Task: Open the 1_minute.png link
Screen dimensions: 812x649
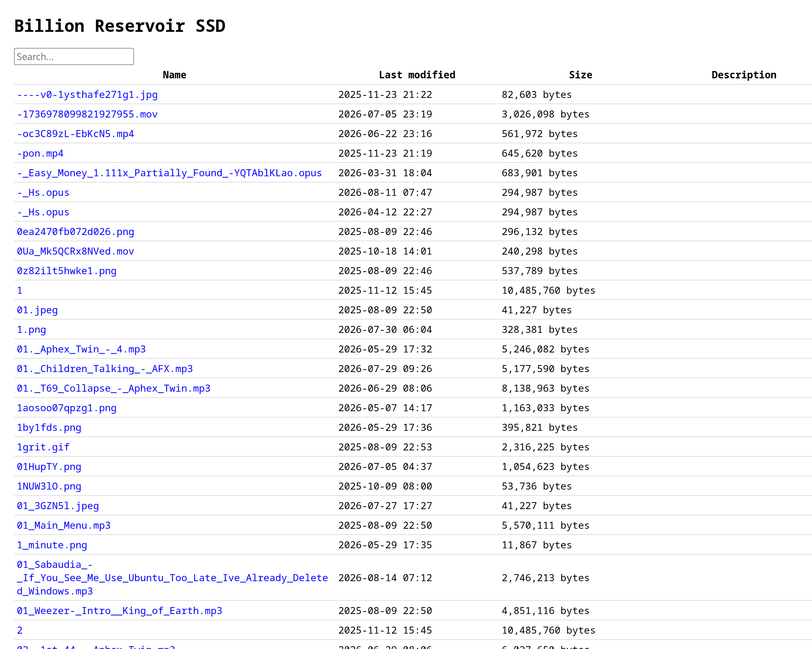Action: (x=52, y=545)
